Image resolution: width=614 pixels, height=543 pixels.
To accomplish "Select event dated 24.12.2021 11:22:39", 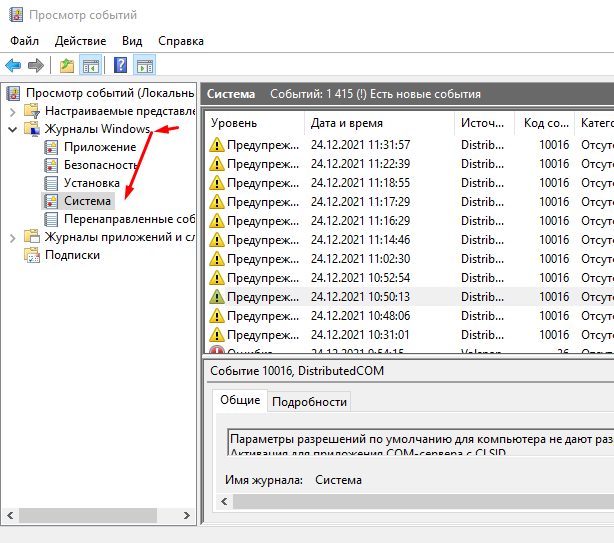I will [x=409, y=164].
